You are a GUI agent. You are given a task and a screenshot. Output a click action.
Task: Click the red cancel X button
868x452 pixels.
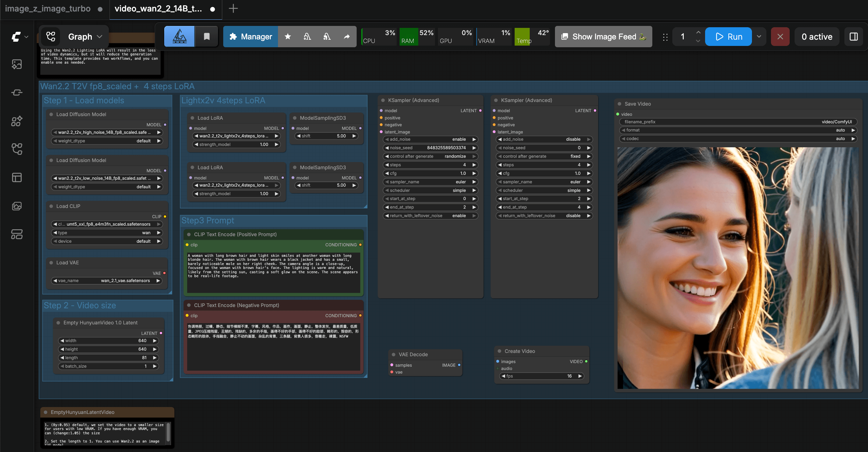(x=780, y=36)
